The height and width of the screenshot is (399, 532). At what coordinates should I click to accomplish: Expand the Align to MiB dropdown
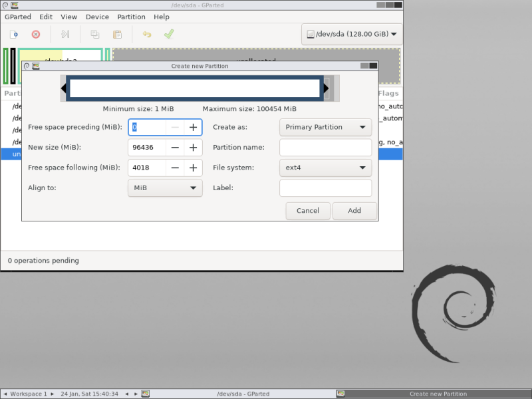[x=165, y=188]
